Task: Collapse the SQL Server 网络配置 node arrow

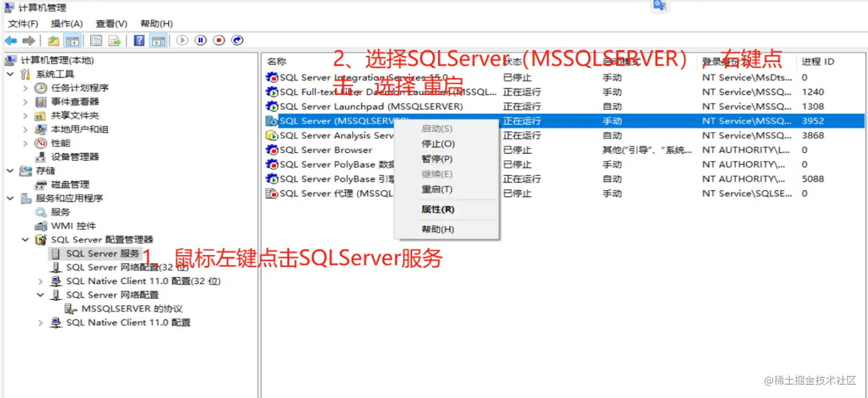Action: point(40,295)
